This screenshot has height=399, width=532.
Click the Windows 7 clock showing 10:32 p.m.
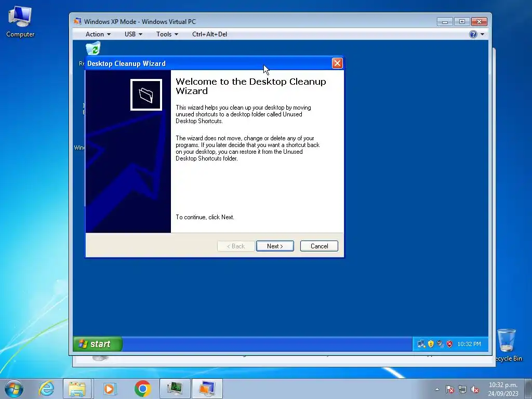tap(503, 389)
